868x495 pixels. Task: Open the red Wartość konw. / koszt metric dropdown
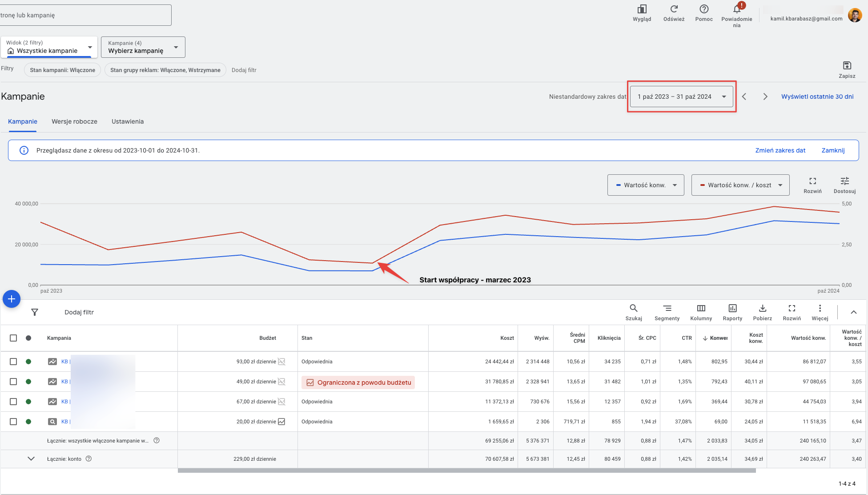pos(740,185)
